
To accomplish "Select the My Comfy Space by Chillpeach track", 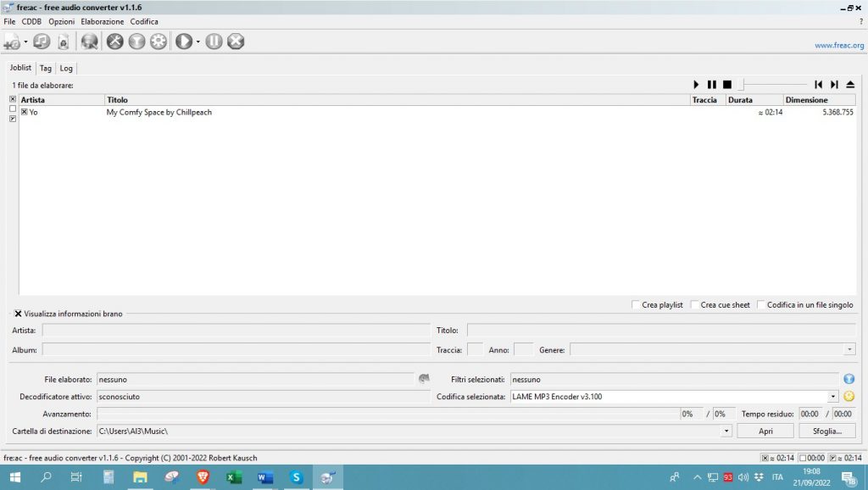I will pos(159,112).
